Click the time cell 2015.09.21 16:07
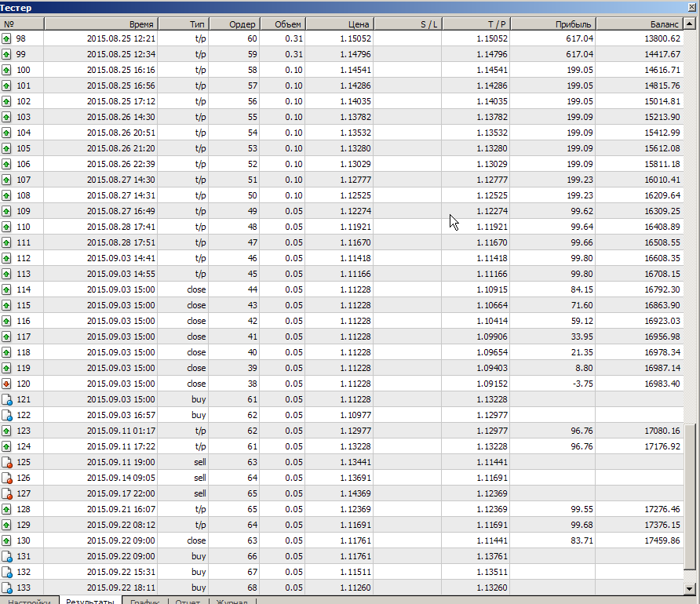700x604 pixels. point(121,509)
